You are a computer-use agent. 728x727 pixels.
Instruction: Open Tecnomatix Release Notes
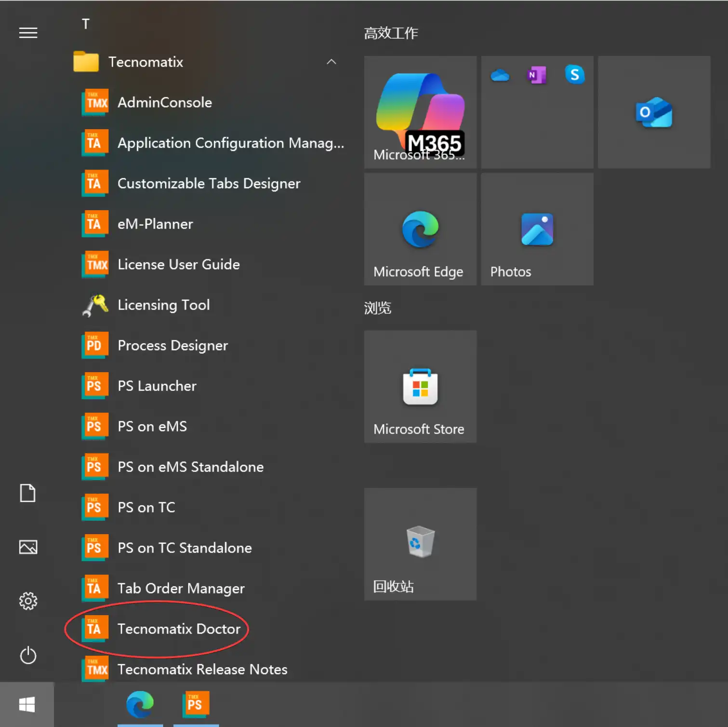[x=207, y=669]
